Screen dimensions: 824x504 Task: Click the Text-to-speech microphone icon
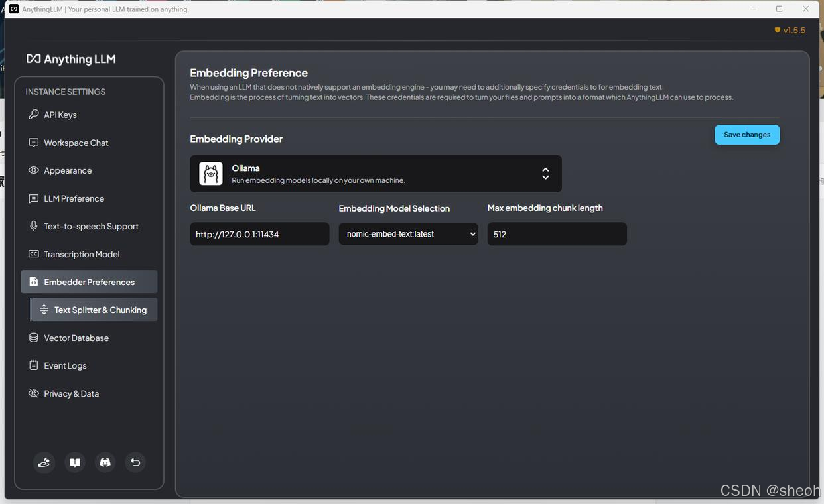33,226
